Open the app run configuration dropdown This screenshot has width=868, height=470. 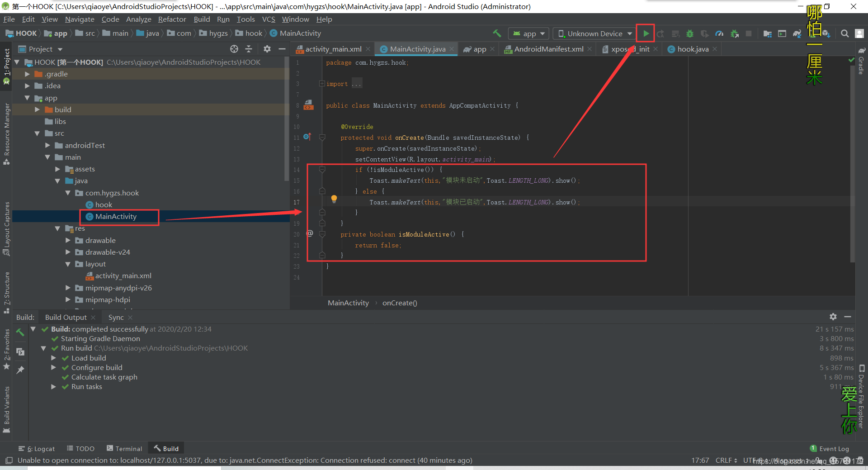tap(528, 33)
